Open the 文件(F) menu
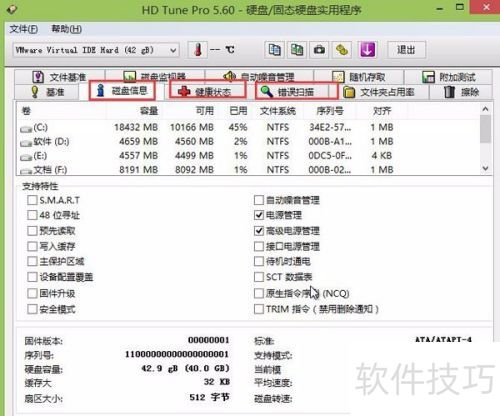 click(24, 29)
